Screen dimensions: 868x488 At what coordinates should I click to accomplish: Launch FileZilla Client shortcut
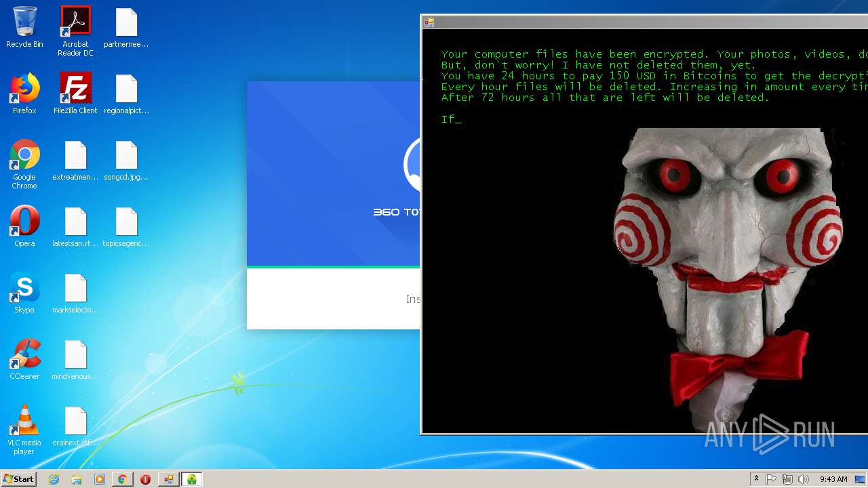[75, 94]
